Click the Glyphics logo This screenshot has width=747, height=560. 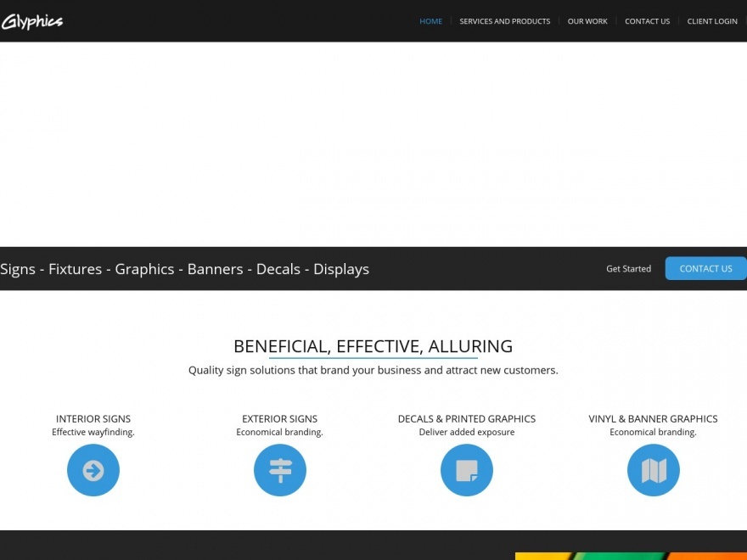point(32,21)
